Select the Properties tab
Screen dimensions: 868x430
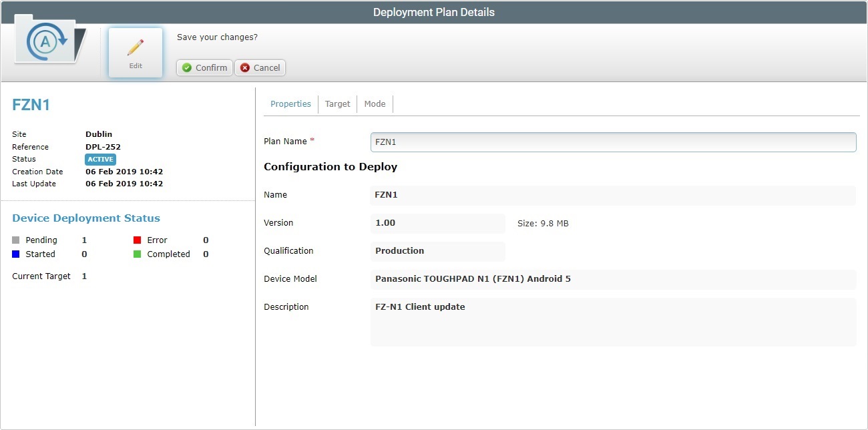click(x=290, y=103)
